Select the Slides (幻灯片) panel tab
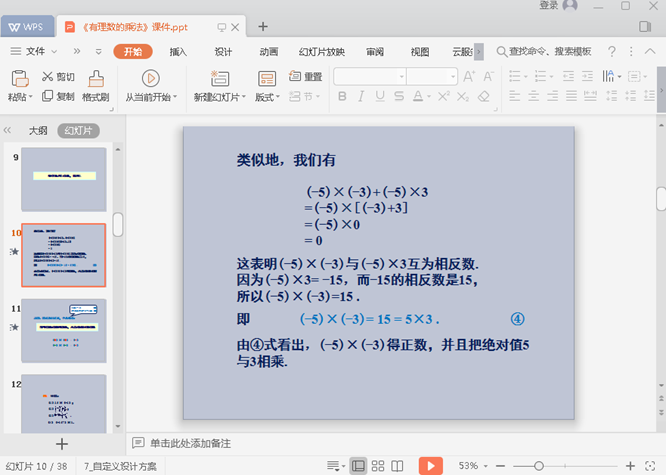 [78, 131]
